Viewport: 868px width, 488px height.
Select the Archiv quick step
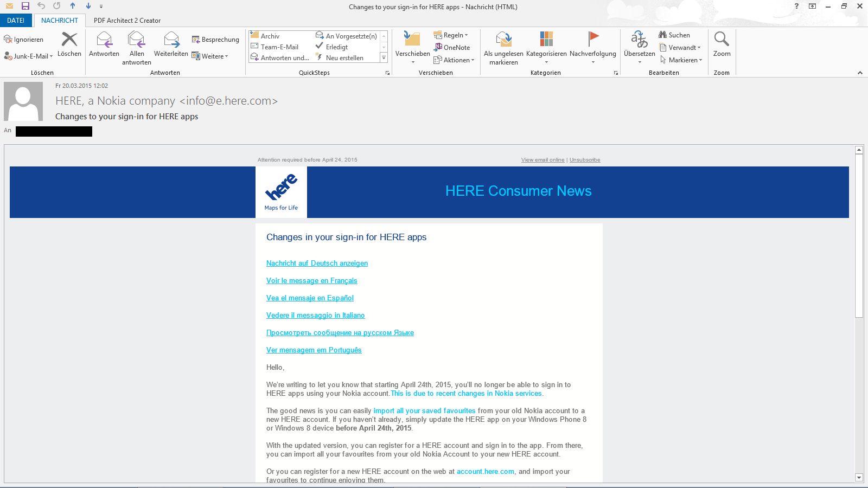point(265,36)
